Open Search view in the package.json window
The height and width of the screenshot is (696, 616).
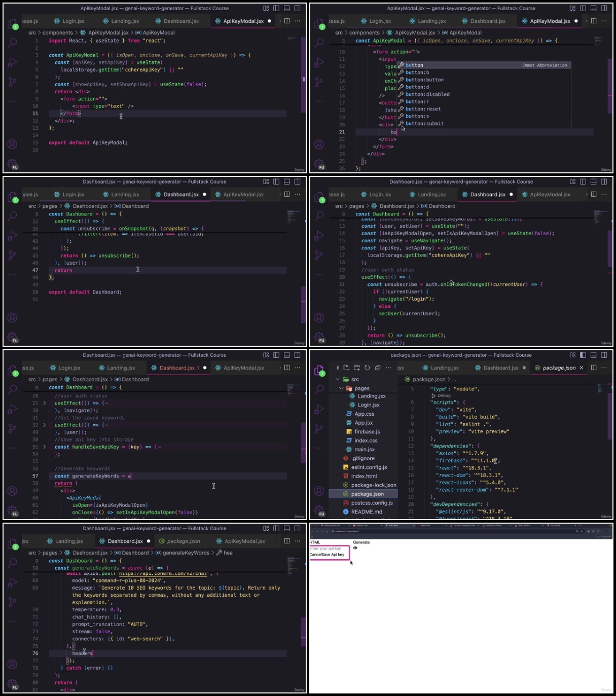(x=319, y=389)
